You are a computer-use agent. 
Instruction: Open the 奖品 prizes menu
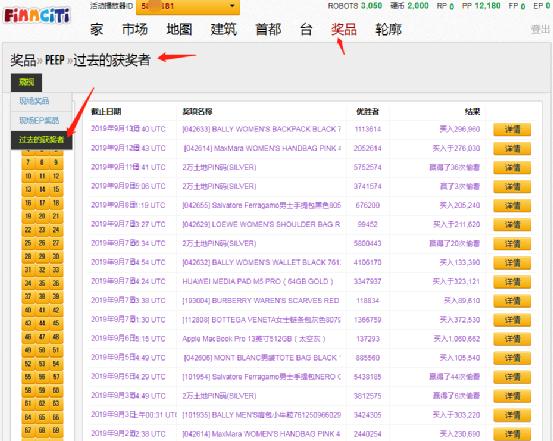[344, 30]
